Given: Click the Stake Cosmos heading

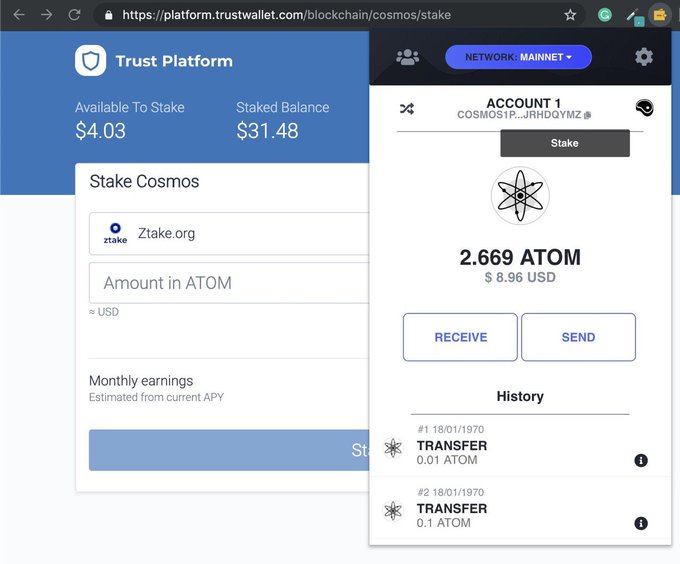Looking at the screenshot, I should (x=144, y=182).
